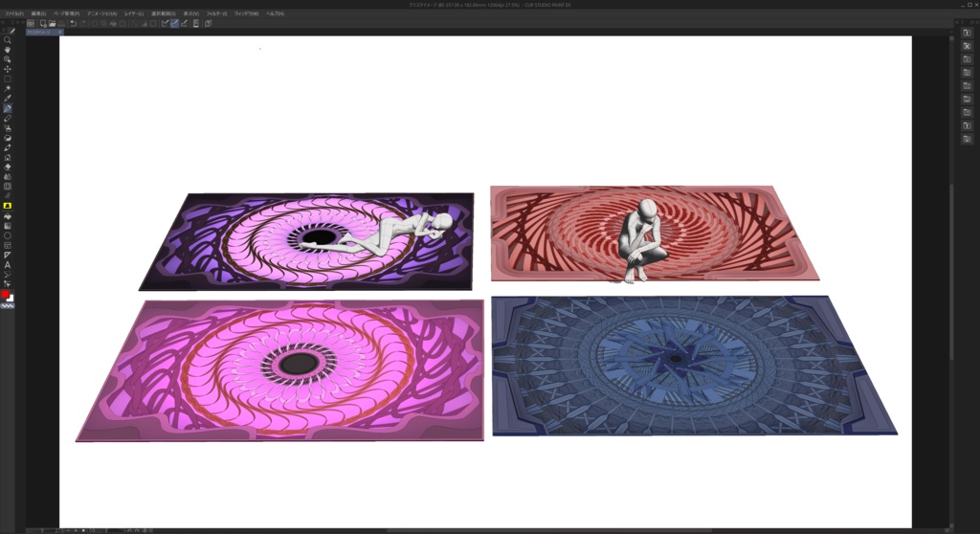
Task: Toggle Snap to Grid icon
Action: click(184, 23)
